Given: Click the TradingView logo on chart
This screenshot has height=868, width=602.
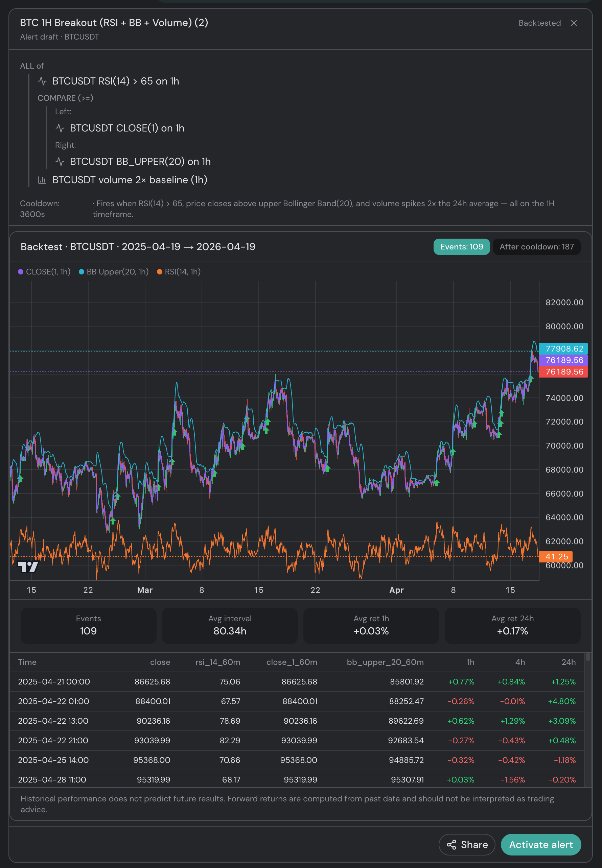Looking at the screenshot, I should 28,566.
